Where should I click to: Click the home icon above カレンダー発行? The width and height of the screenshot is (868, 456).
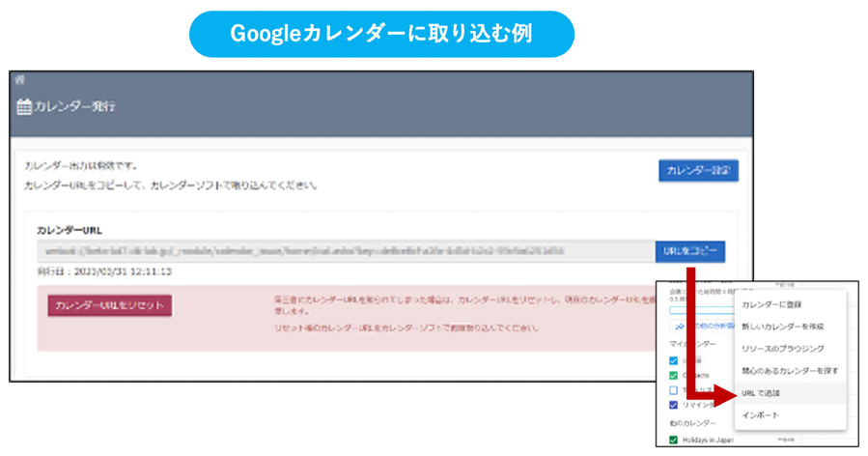[20, 80]
